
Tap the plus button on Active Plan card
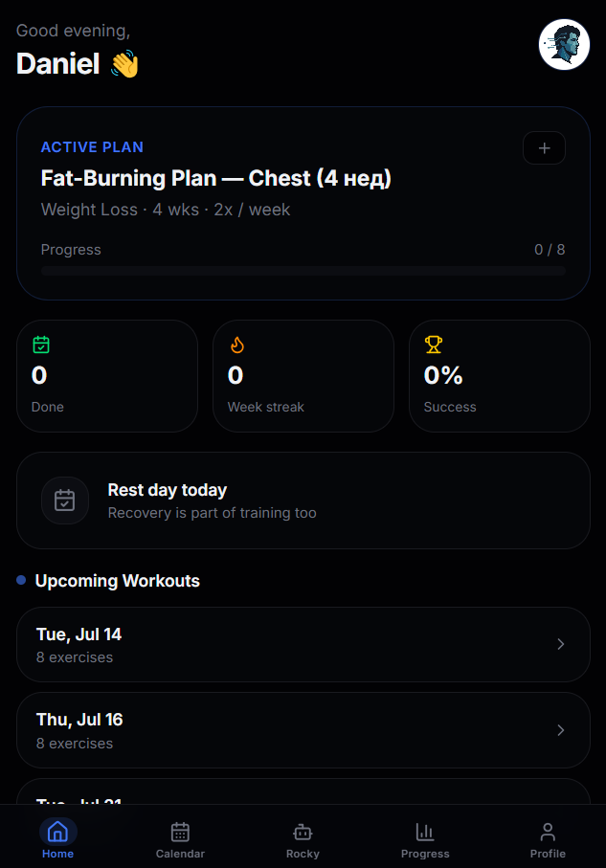544,147
